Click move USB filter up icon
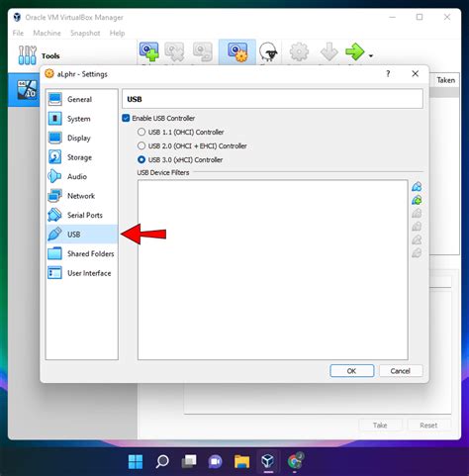This screenshot has width=469, height=476. click(x=417, y=239)
